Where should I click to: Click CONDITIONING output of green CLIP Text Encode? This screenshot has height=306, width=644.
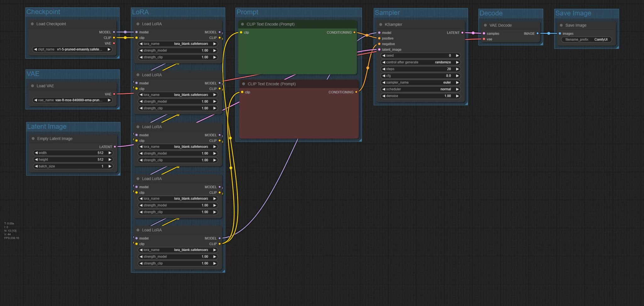(354, 32)
